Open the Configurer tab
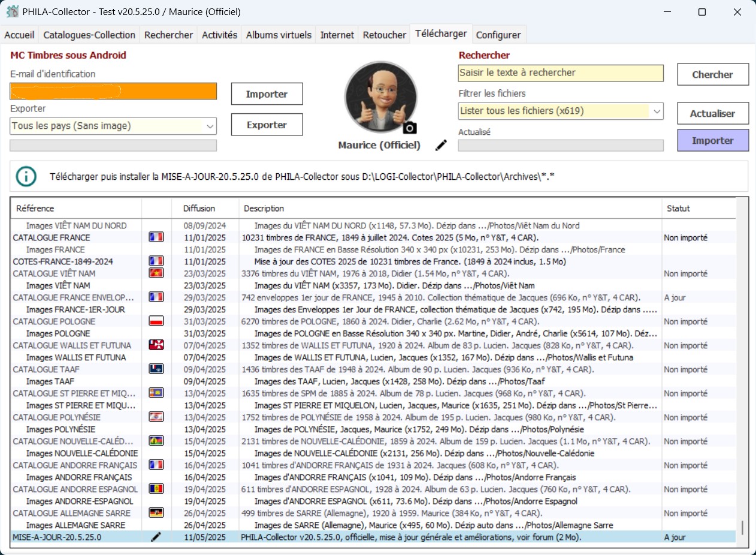Screen dimensions: 756x555 click(x=500, y=35)
